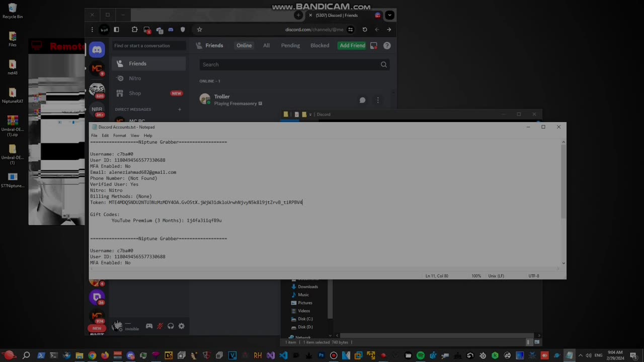Switch to Online friends tab

[244, 45]
